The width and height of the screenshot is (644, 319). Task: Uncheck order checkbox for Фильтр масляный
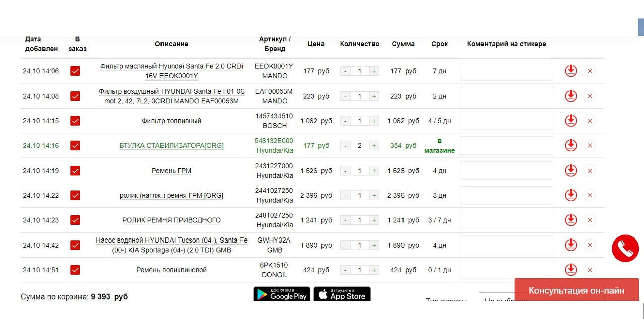(x=75, y=71)
